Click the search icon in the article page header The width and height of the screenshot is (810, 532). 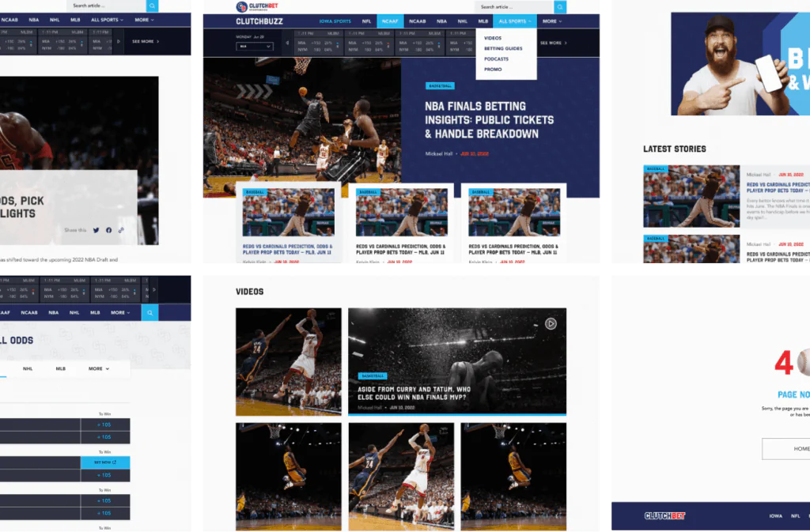(x=152, y=6)
